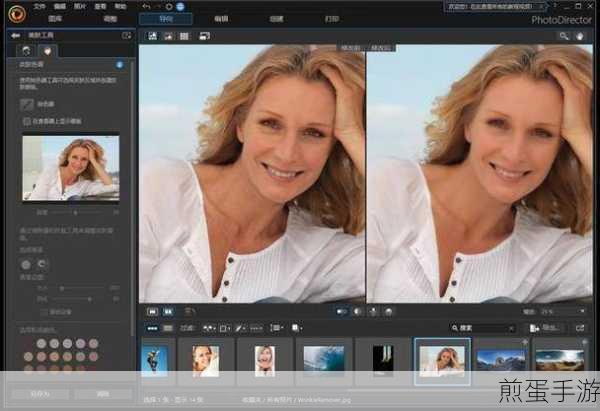The image size is (600, 411).
Task: Toggle the checkbox below the two sliders
Action: (x=44, y=312)
